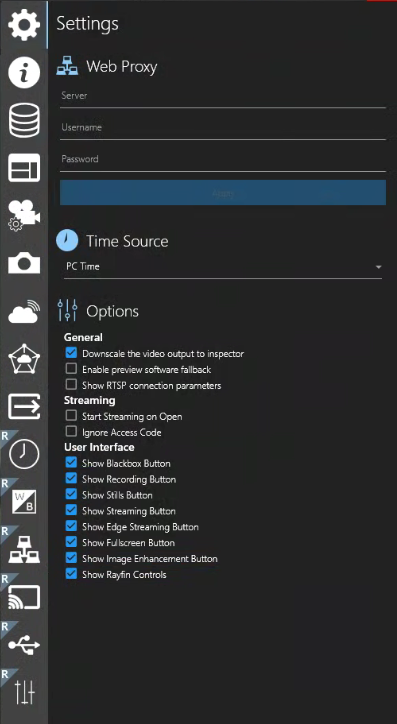Screen dimensions: 397x724
Task: Expand the PC Time dropdown arrow
Action: tap(379, 267)
